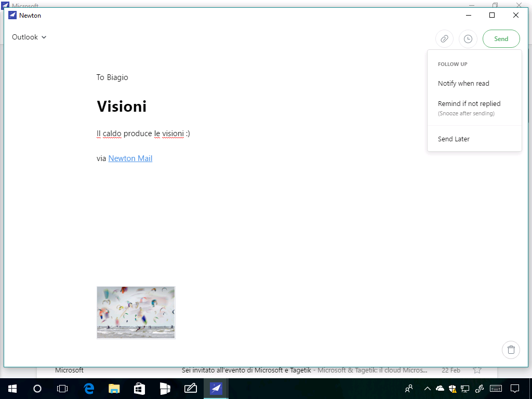Open the attached kite surfing image thumbnail

[136, 312]
